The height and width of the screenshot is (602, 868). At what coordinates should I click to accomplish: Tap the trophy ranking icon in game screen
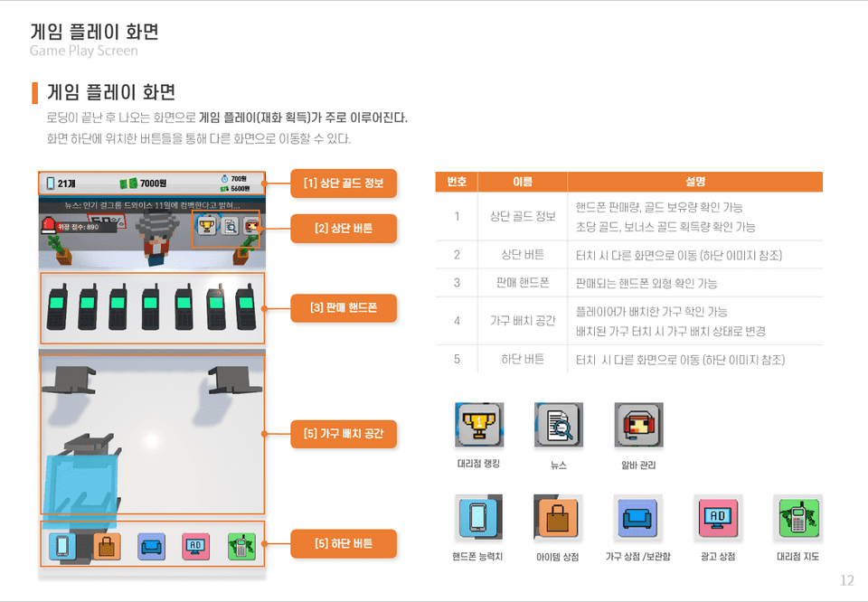pyautogui.click(x=207, y=226)
